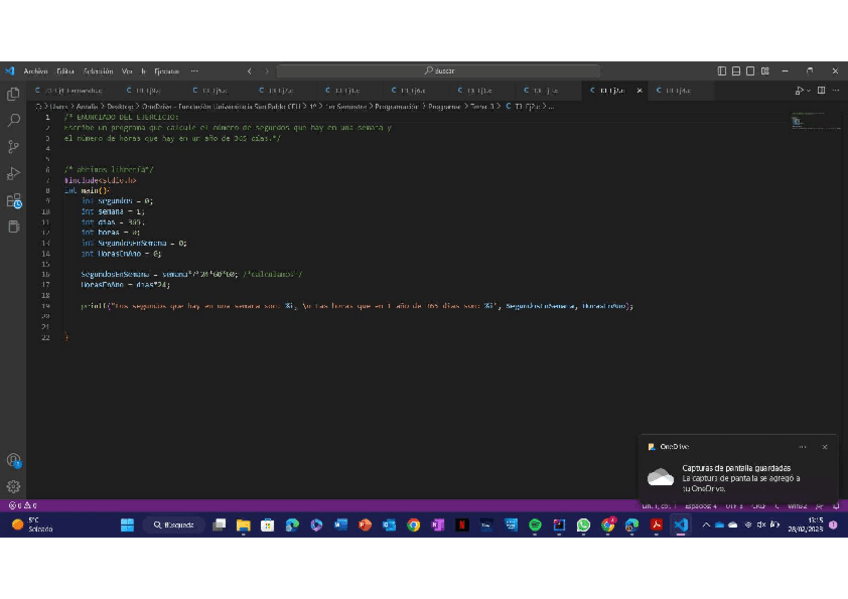Open the Search view in activity bar
This screenshot has width=848, height=599.
click(x=13, y=120)
